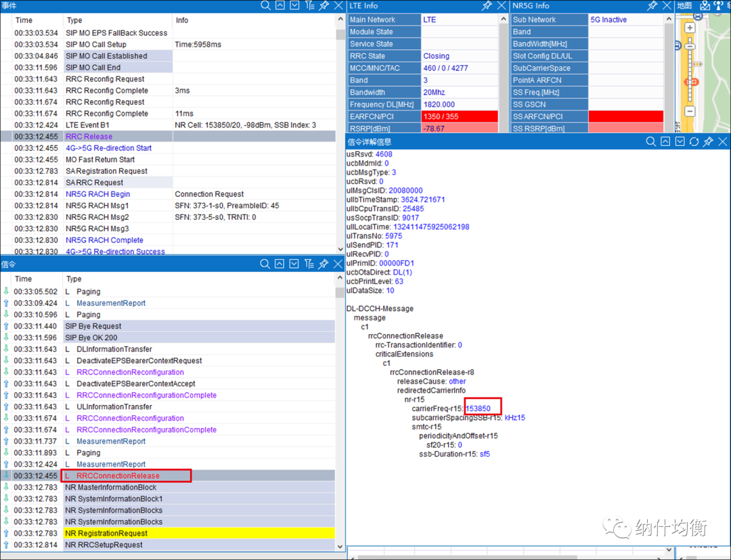Select the RRC Release event row
731x560 pixels.
(168, 137)
